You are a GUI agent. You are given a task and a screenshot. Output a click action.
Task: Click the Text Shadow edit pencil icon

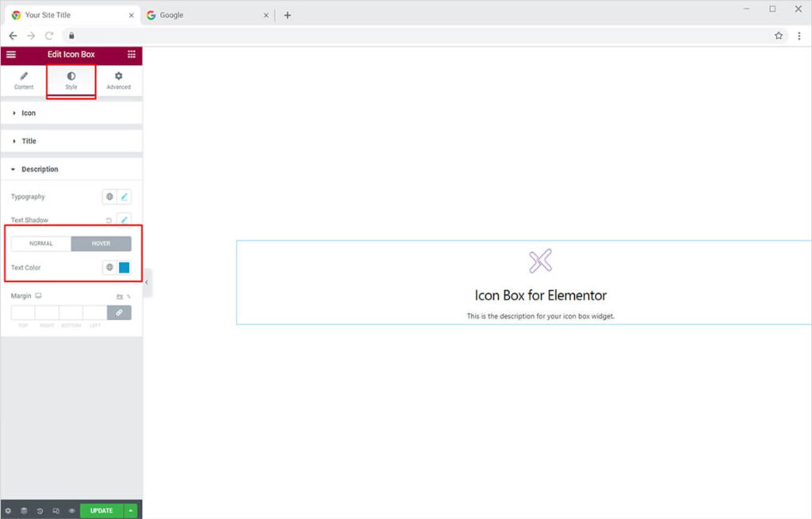pyautogui.click(x=124, y=220)
